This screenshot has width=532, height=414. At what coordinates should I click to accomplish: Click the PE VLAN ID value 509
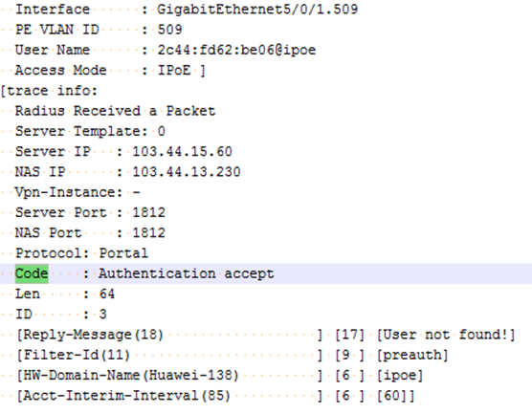(x=170, y=30)
